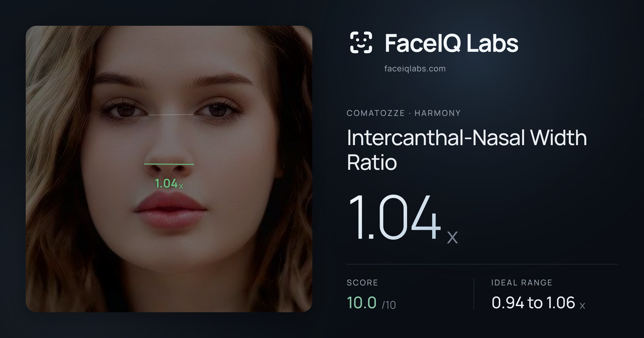Select the Intercanthal-Nasal Width Ratio heading
Screen dimensions: 644x338
point(467,150)
